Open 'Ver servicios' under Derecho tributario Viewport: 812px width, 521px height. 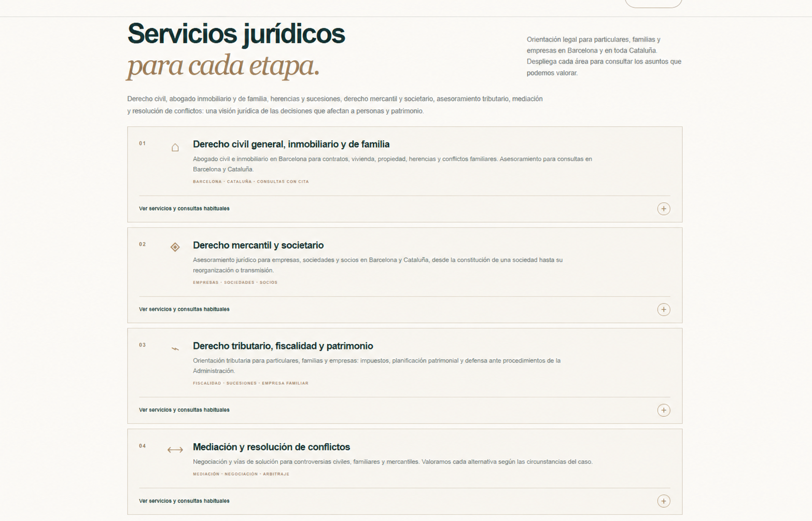point(184,410)
